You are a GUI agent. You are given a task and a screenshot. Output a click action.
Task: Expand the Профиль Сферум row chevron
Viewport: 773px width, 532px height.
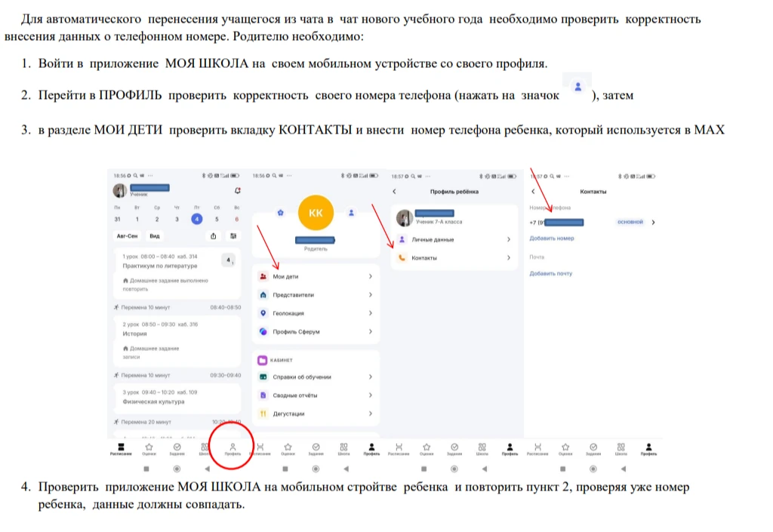(x=370, y=331)
